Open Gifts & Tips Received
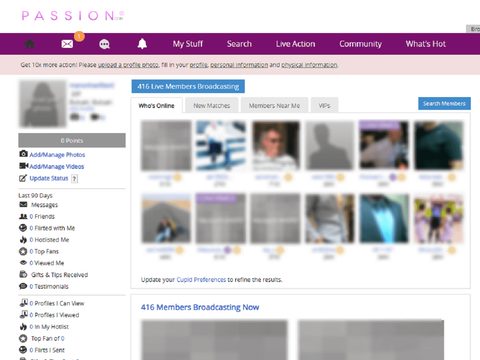Viewport: 480px width, 360px height. tap(59, 275)
